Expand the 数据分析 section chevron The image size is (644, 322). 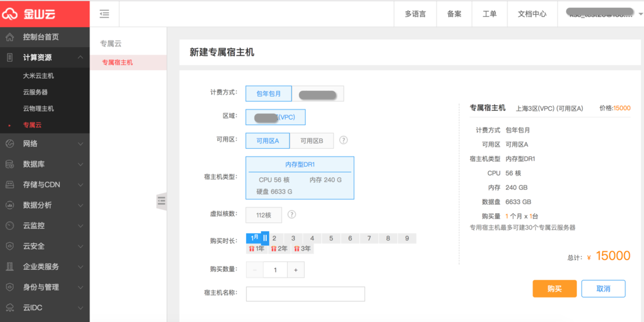click(80, 205)
